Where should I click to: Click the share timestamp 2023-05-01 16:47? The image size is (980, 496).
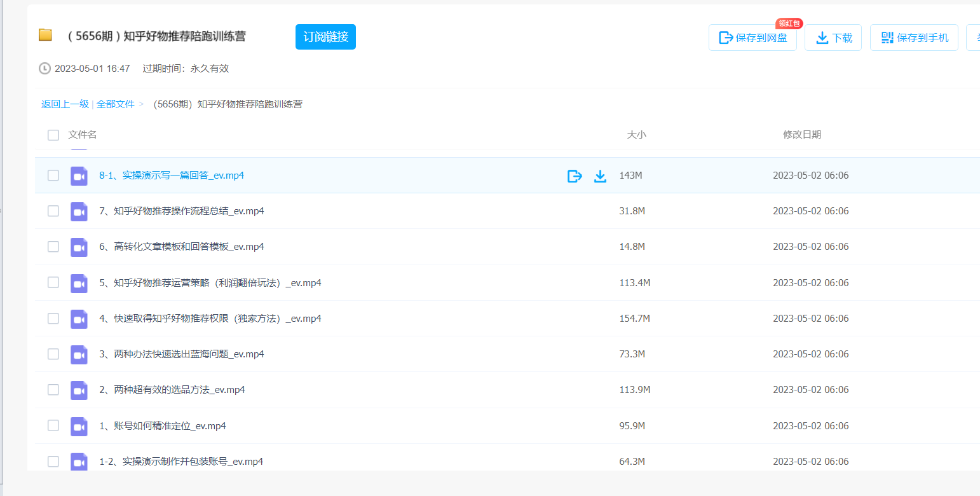pos(92,69)
